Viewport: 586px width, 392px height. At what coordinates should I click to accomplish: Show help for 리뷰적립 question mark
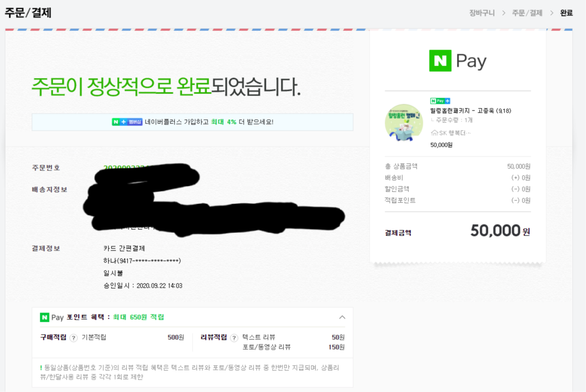click(x=234, y=338)
